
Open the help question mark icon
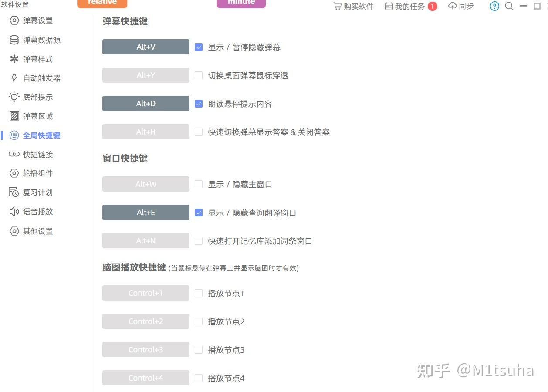click(x=494, y=6)
